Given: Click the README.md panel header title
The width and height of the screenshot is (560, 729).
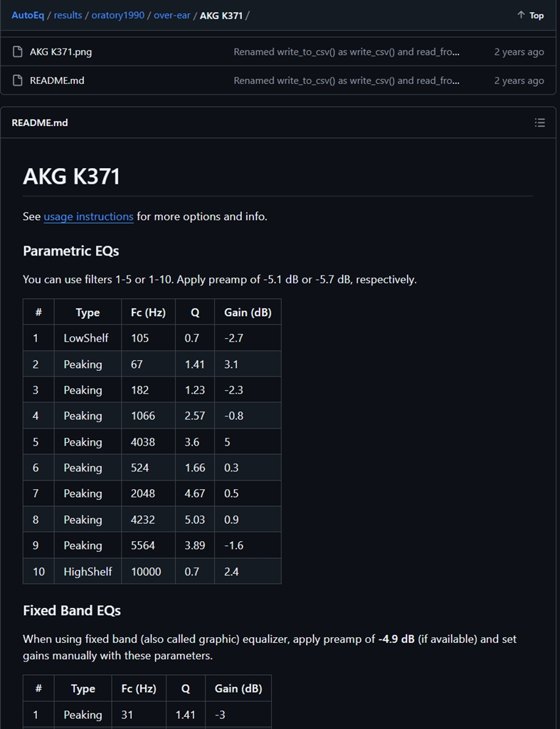Looking at the screenshot, I should pos(40,122).
